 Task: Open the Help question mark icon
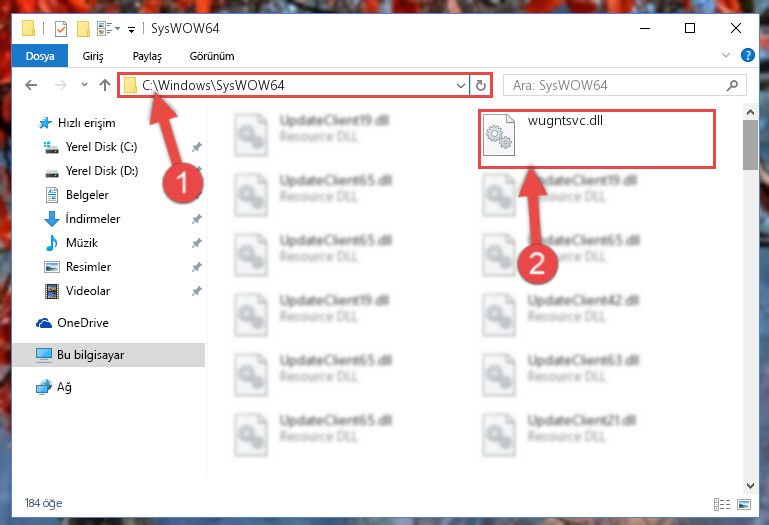747,55
